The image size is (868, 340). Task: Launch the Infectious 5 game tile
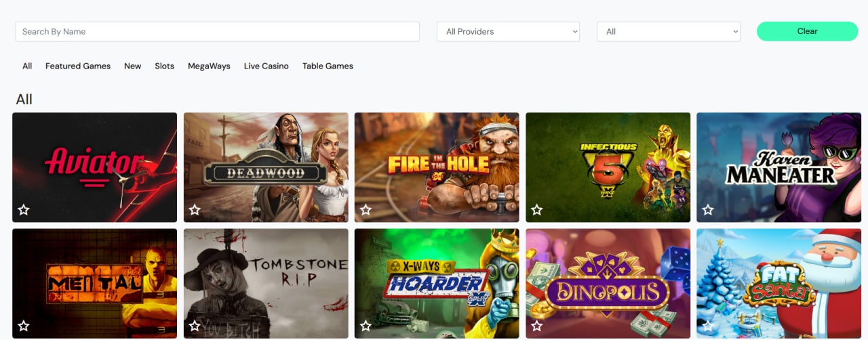(x=608, y=167)
